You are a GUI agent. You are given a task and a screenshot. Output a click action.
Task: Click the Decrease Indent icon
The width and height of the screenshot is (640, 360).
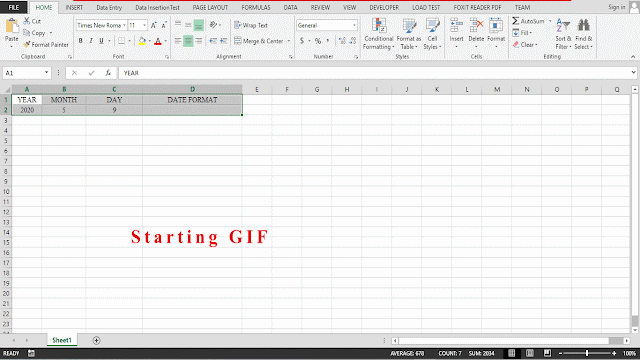(x=213, y=41)
